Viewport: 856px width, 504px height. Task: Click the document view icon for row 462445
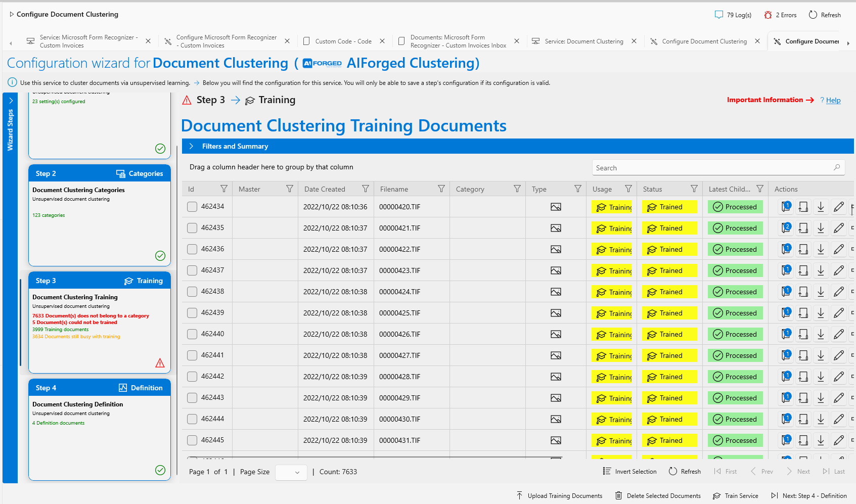tap(803, 440)
